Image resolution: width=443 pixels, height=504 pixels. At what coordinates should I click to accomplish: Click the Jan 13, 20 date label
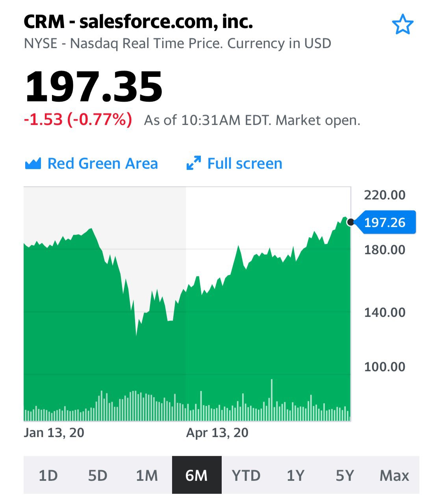pos(54,433)
